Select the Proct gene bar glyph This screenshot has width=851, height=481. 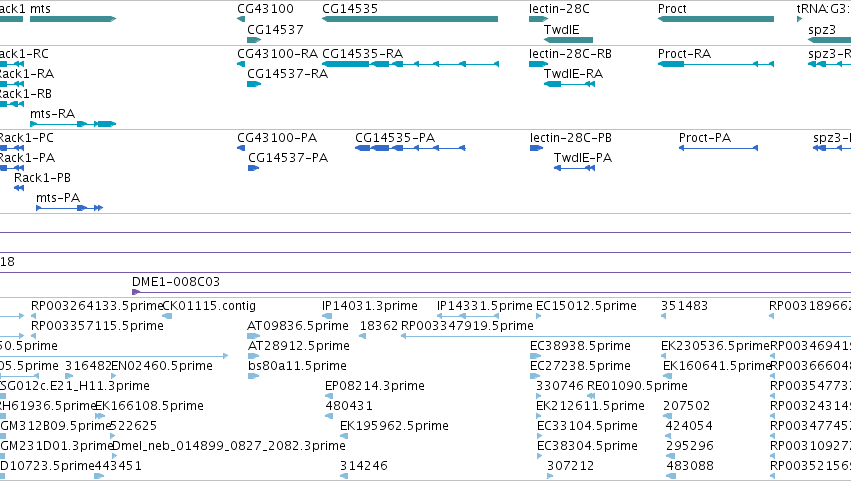click(716, 19)
